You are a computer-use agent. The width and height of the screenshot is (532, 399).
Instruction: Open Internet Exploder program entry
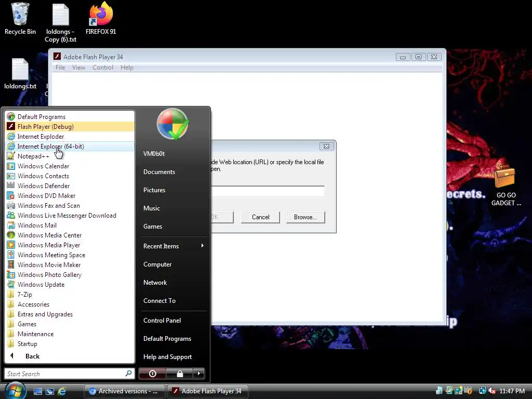click(x=70, y=137)
